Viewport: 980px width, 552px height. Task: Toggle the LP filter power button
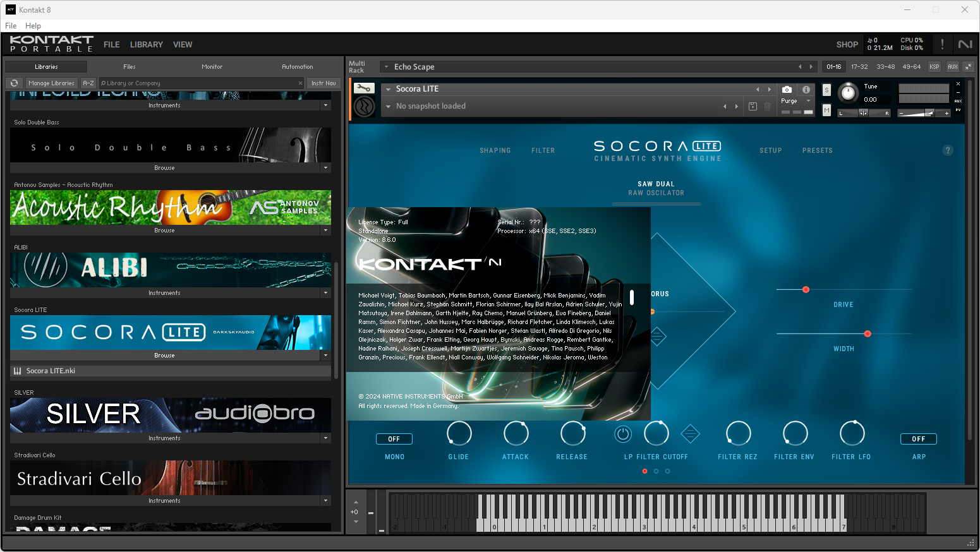(623, 434)
